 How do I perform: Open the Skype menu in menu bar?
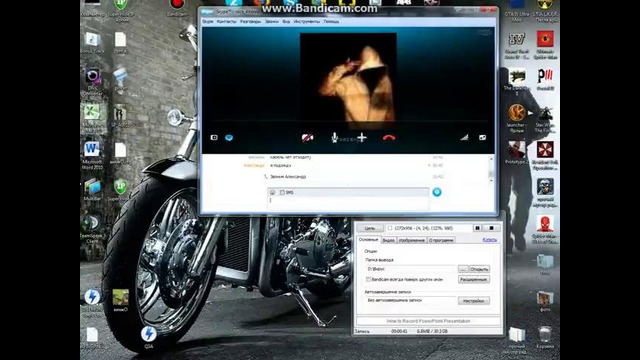click(207, 22)
